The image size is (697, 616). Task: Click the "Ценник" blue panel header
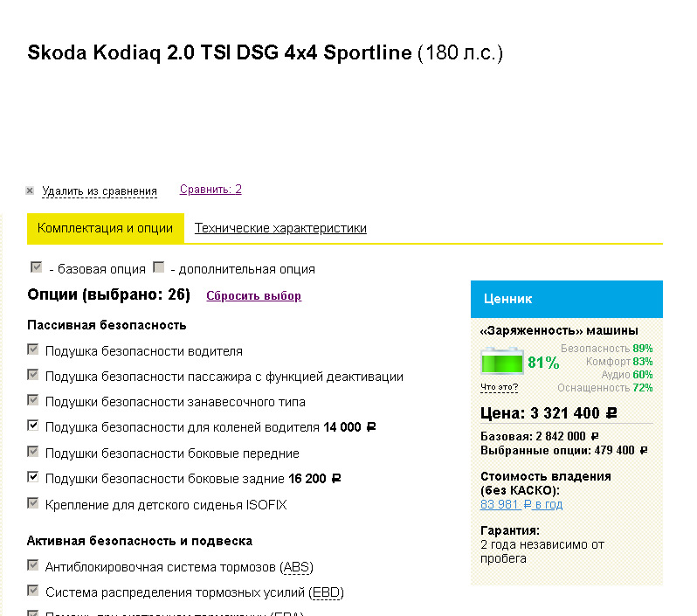click(566, 299)
